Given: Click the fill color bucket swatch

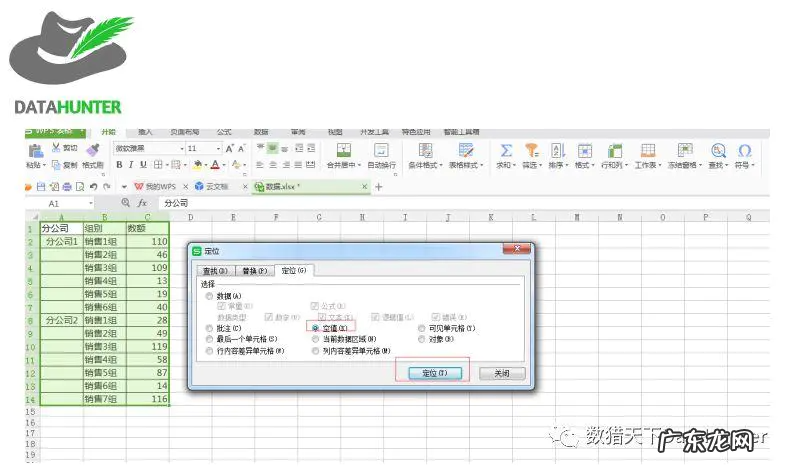Looking at the screenshot, I should 197,165.
